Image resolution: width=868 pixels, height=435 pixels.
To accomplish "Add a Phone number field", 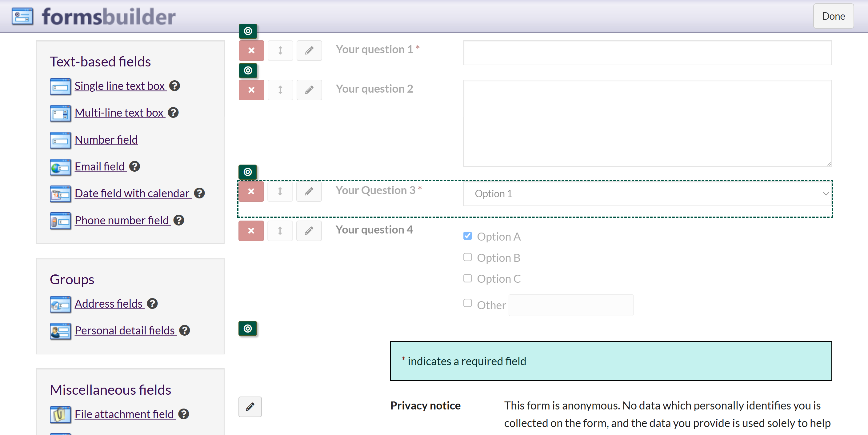I will pos(121,220).
